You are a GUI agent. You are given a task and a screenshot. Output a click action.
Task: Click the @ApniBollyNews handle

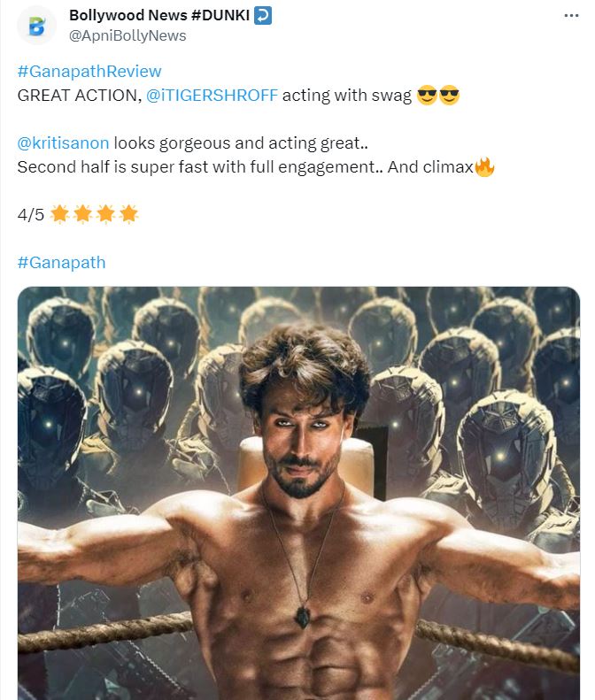coord(128,35)
